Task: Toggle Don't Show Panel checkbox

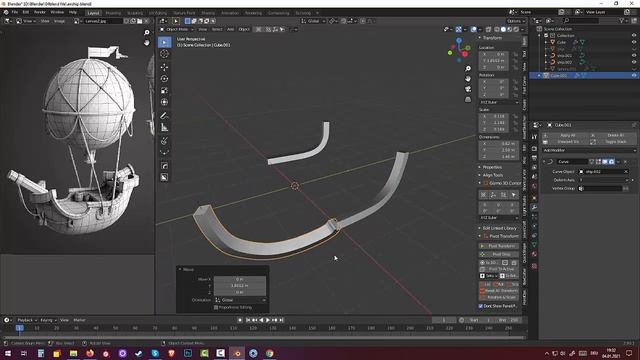Action: (481, 306)
